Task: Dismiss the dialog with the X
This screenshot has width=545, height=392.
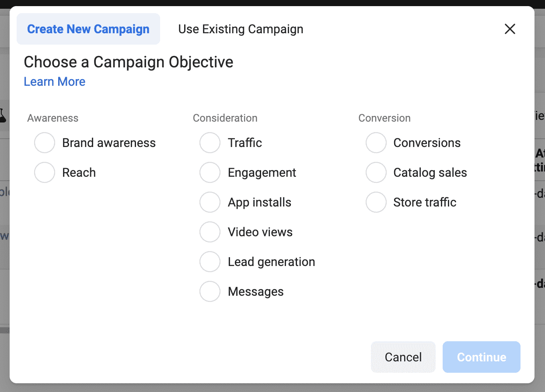Action: (510, 29)
